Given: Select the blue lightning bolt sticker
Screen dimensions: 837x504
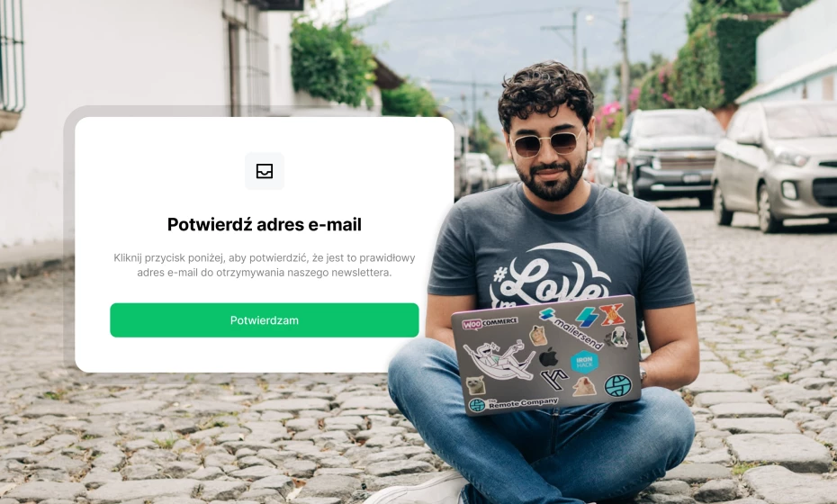Looking at the screenshot, I should click(x=587, y=317).
